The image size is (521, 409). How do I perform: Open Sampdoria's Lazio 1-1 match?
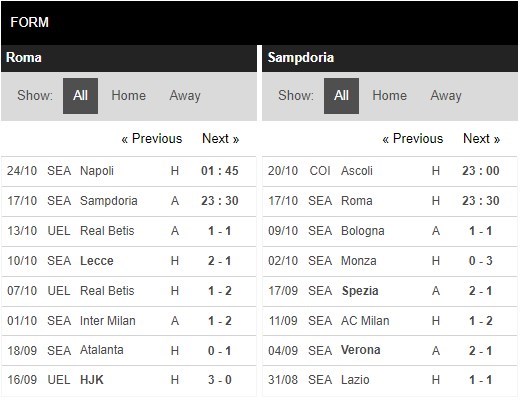click(390, 380)
